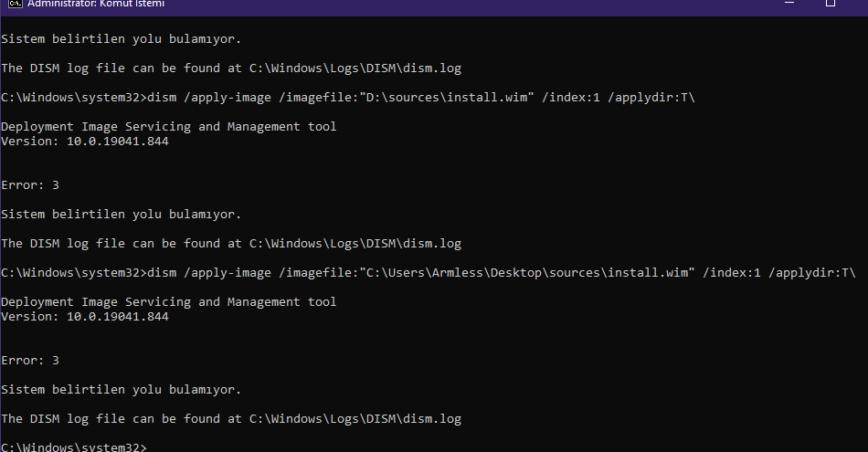Click the Command Prompt icon in title bar
Viewport: 868px width, 452px height.
coord(13,5)
